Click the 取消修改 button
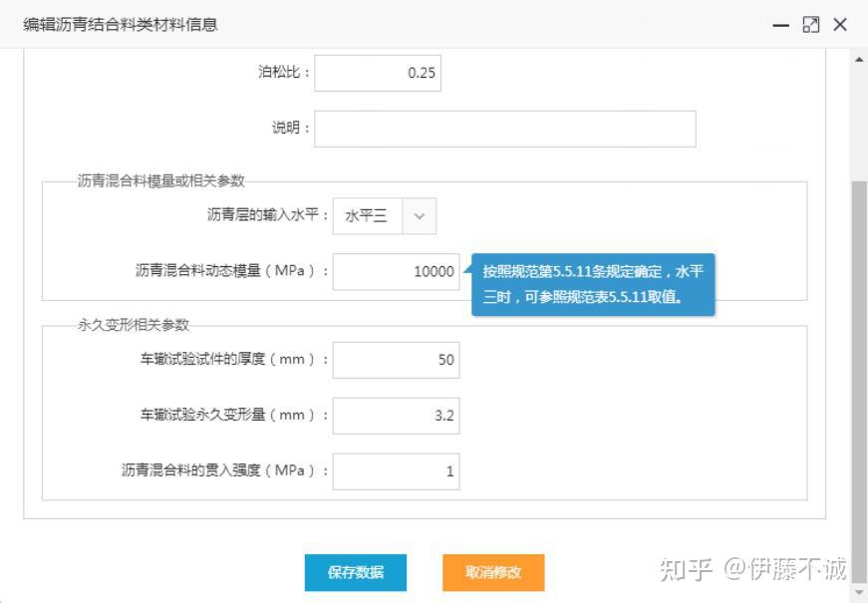The image size is (868, 603). pyautogui.click(x=493, y=572)
